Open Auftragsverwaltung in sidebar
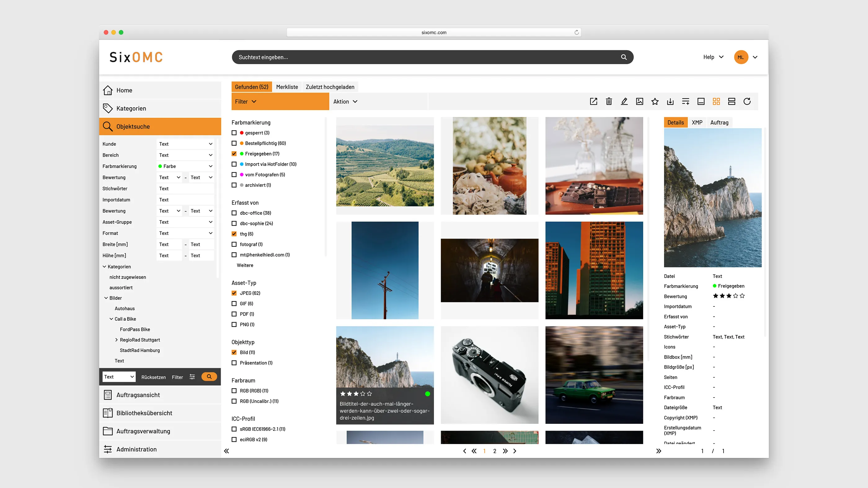The width and height of the screenshot is (868, 488). (160, 431)
